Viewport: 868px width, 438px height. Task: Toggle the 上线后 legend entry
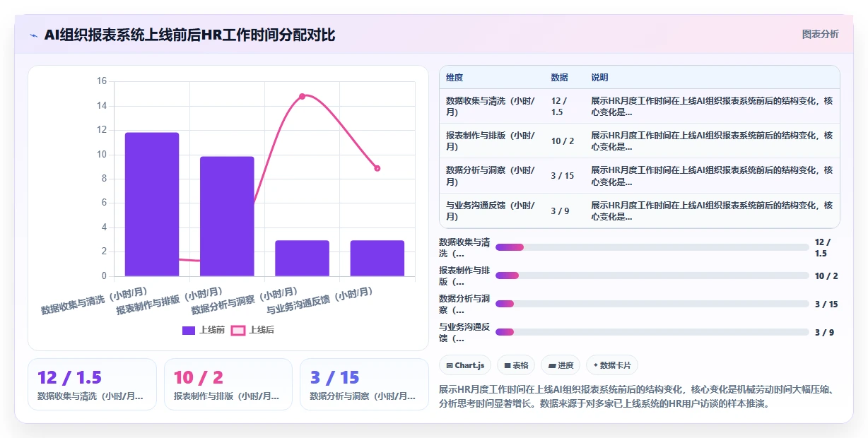coord(253,330)
